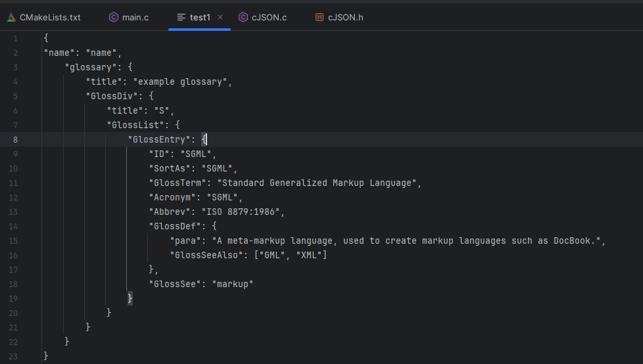Click the opening brace on line 1
The image size is (643, 364).
tap(46, 37)
